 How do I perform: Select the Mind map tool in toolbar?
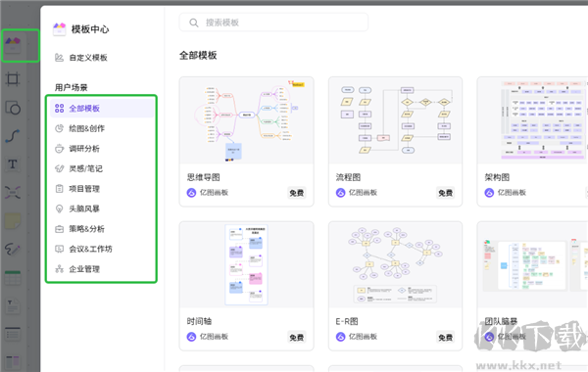(x=13, y=193)
